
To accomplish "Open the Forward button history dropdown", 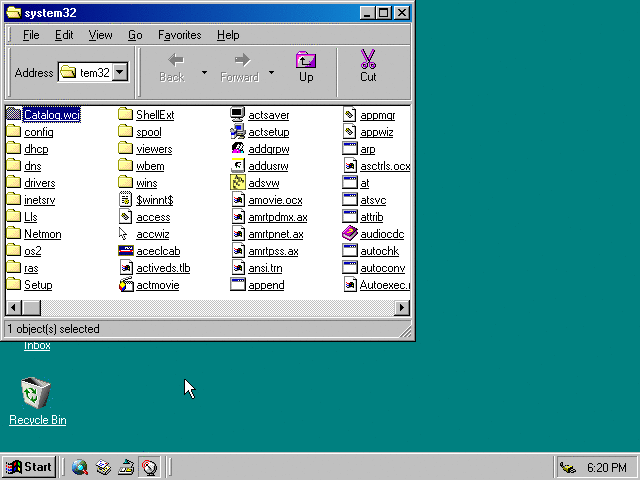I will click(x=271, y=73).
